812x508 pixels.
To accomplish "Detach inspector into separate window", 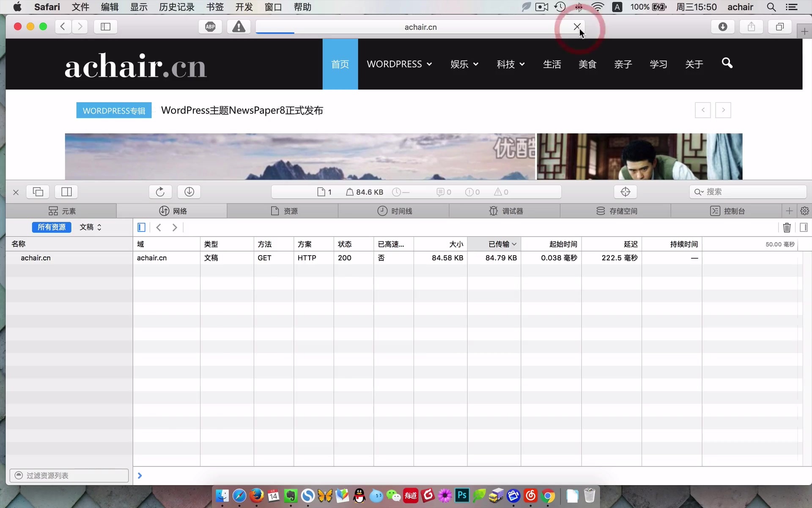I will pos(38,192).
